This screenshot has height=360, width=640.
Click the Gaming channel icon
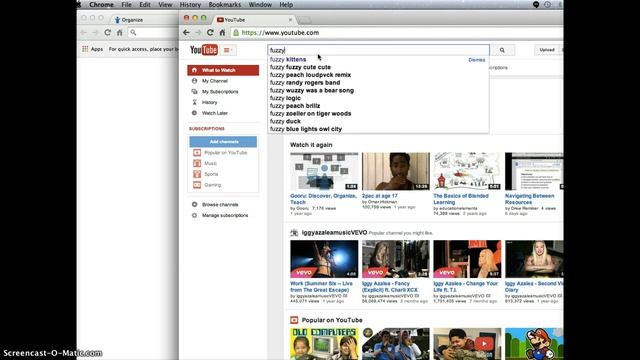coord(197,185)
